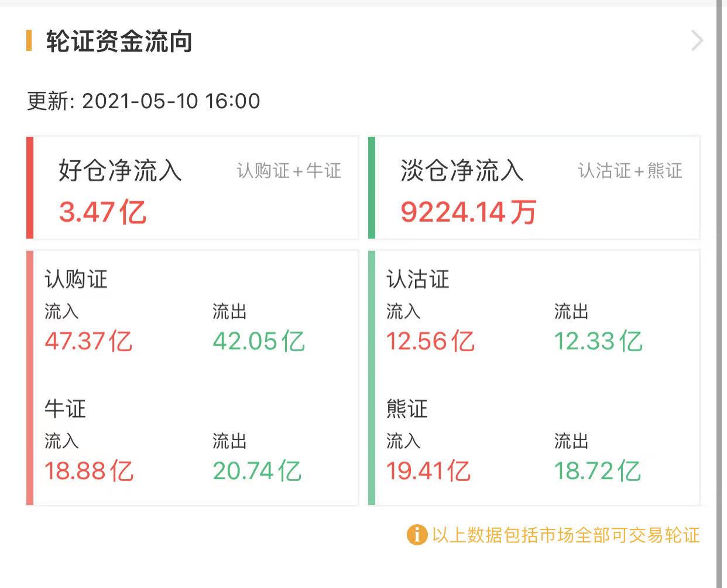
Task: Click 认购证 inflow value 47.37亿
Action: tap(88, 341)
